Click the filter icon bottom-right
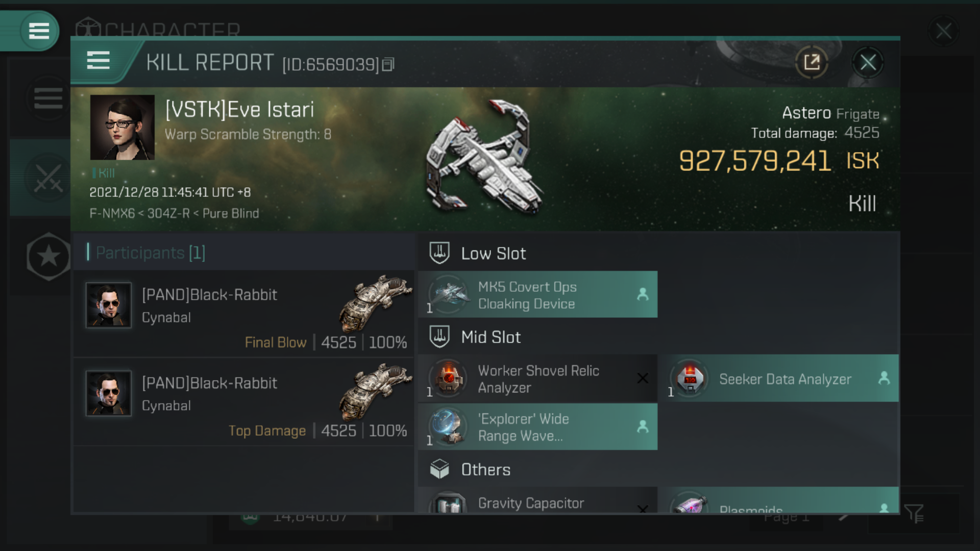Screen dimensions: 980x551 [x=914, y=514]
